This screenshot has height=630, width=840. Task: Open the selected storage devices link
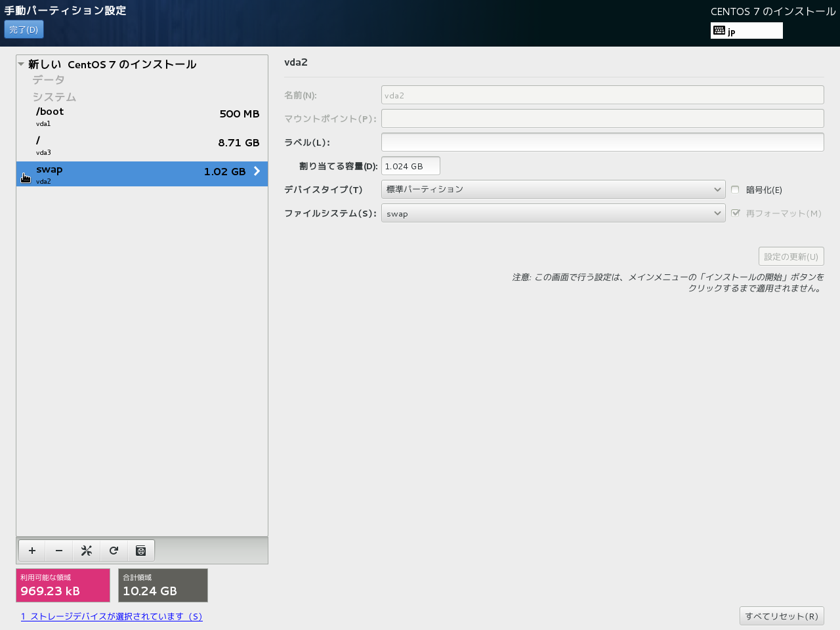[112, 616]
